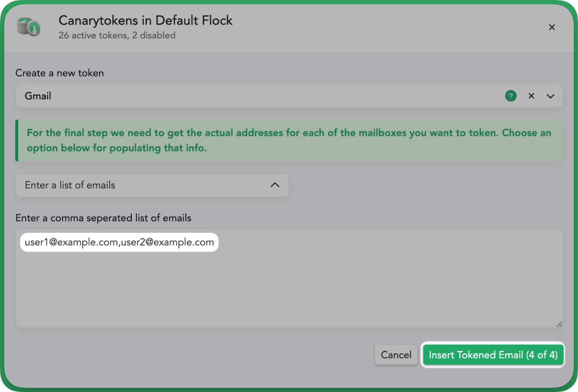The width and height of the screenshot is (578, 392).
Task: Click the Create a new token label
Action: [x=60, y=73]
